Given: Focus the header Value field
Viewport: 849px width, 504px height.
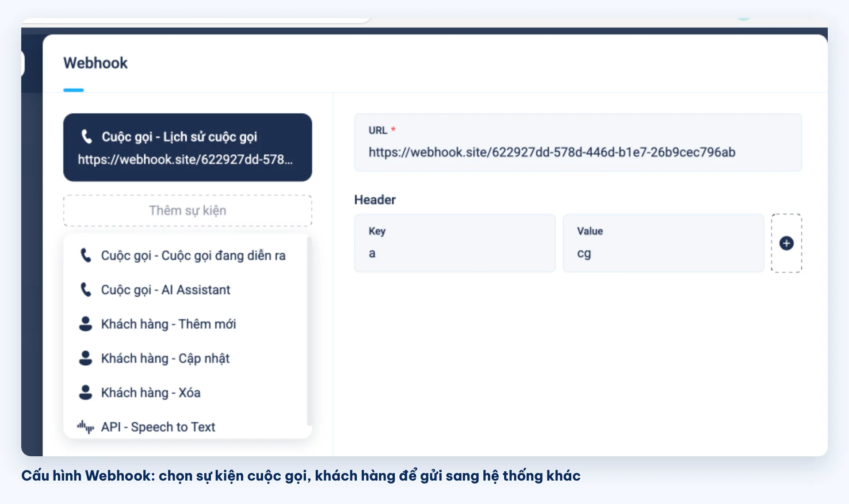Looking at the screenshot, I should click(x=663, y=243).
